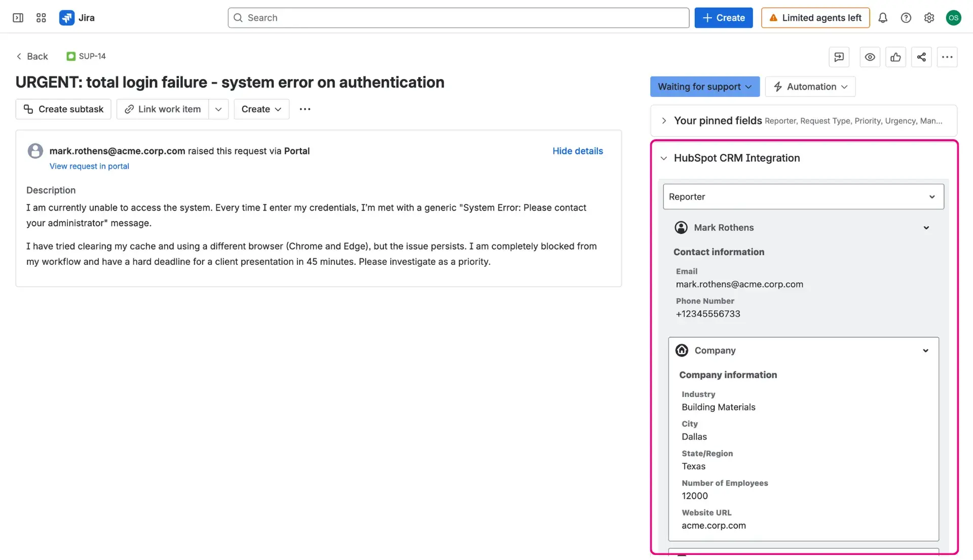Open Jira settings gear

tap(929, 18)
